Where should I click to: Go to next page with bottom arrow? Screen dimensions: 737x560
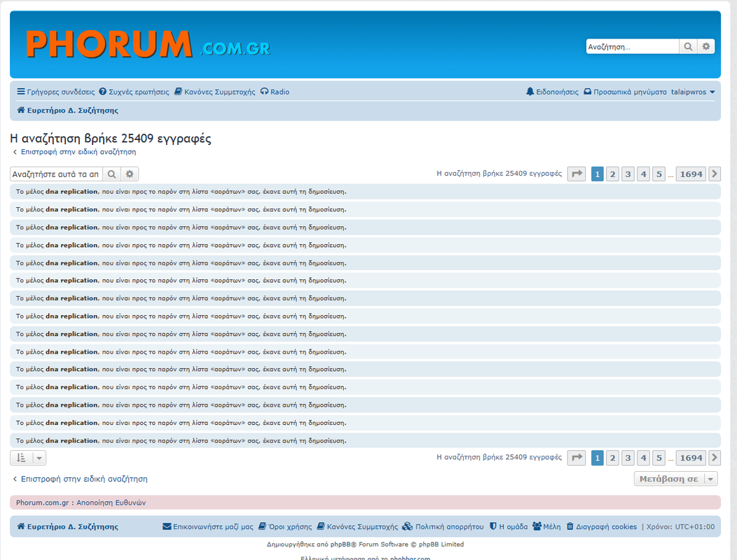coord(715,458)
